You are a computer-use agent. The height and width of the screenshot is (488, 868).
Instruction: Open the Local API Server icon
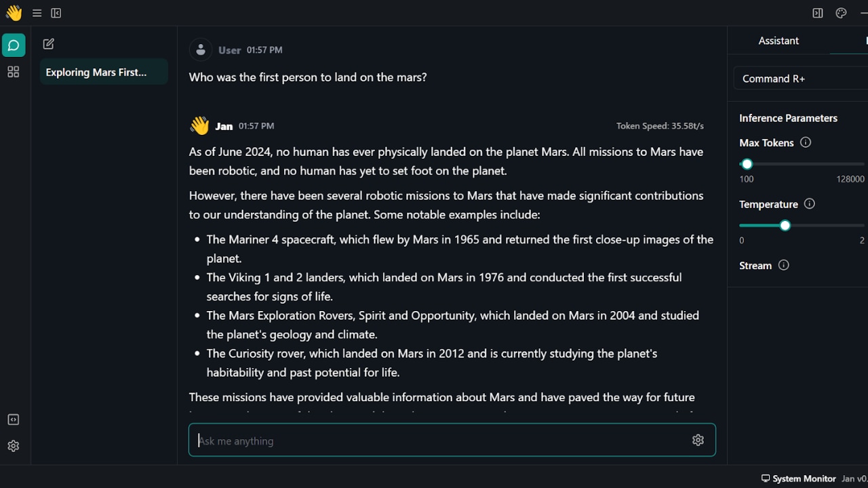click(13, 420)
